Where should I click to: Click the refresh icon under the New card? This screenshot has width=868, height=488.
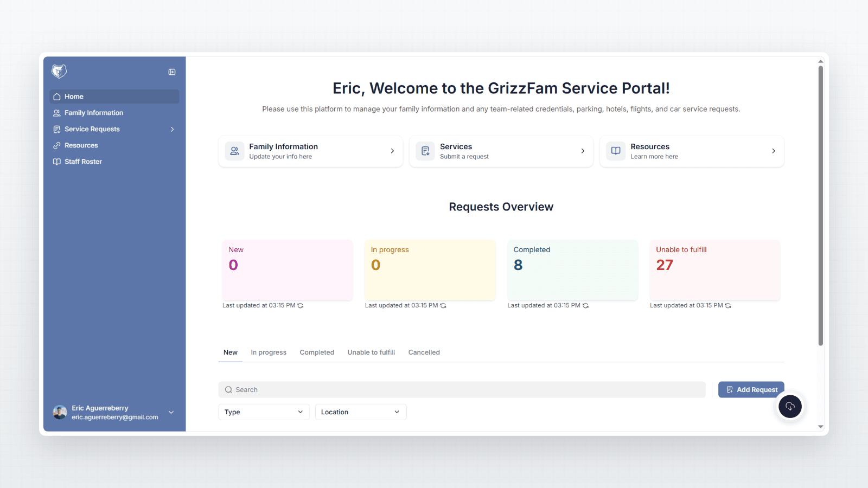(301, 306)
